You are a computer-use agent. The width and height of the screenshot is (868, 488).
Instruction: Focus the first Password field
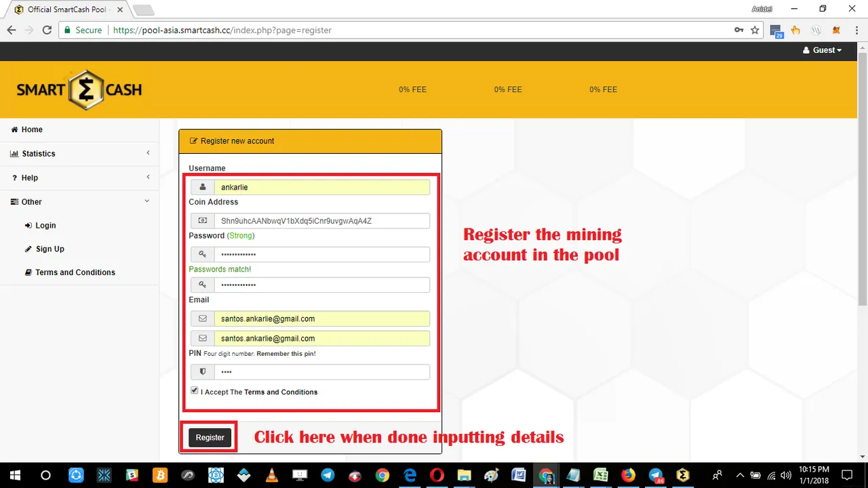pos(322,254)
